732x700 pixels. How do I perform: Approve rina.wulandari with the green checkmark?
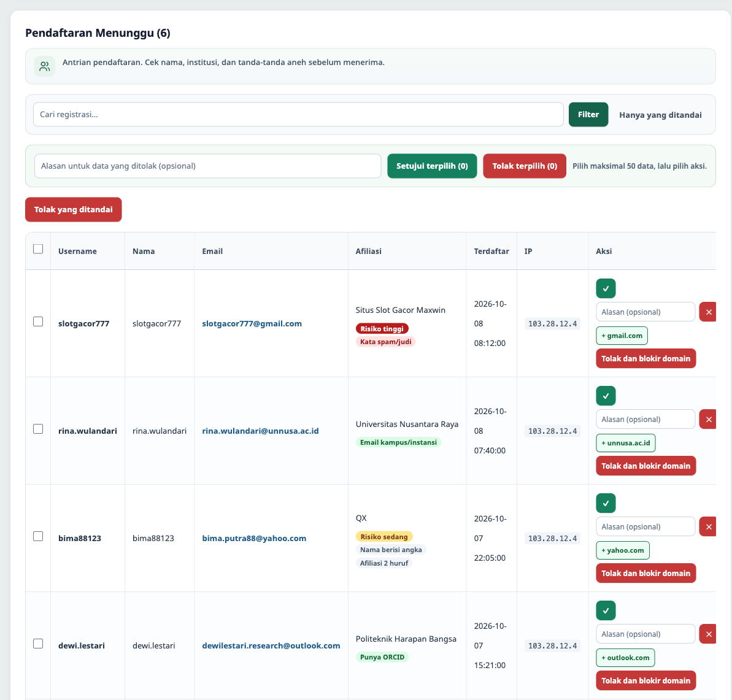606,396
